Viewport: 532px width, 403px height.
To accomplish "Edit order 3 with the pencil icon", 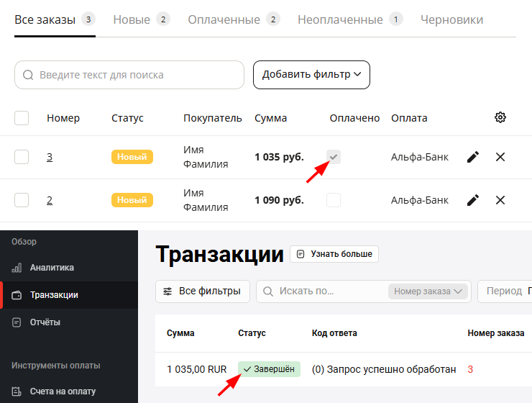I will click(473, 157).
